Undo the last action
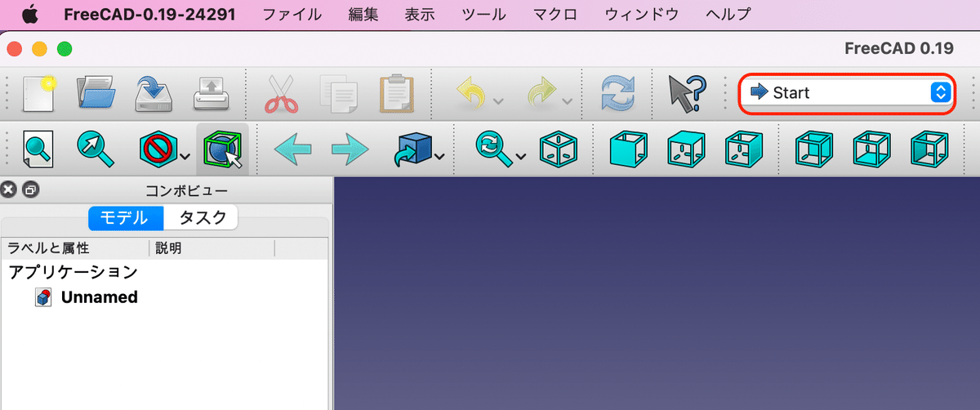 pyautogui.click(x=471, y=93)
